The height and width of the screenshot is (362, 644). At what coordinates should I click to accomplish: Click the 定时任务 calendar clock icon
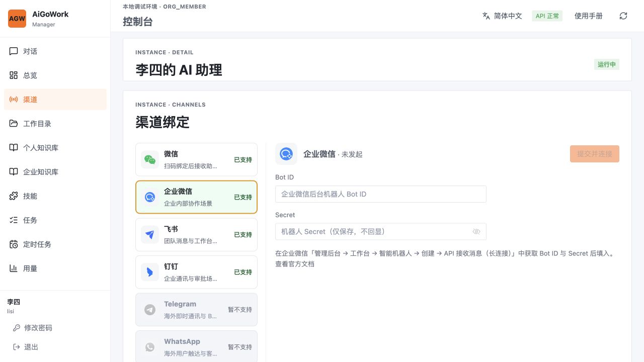[14, 244]
